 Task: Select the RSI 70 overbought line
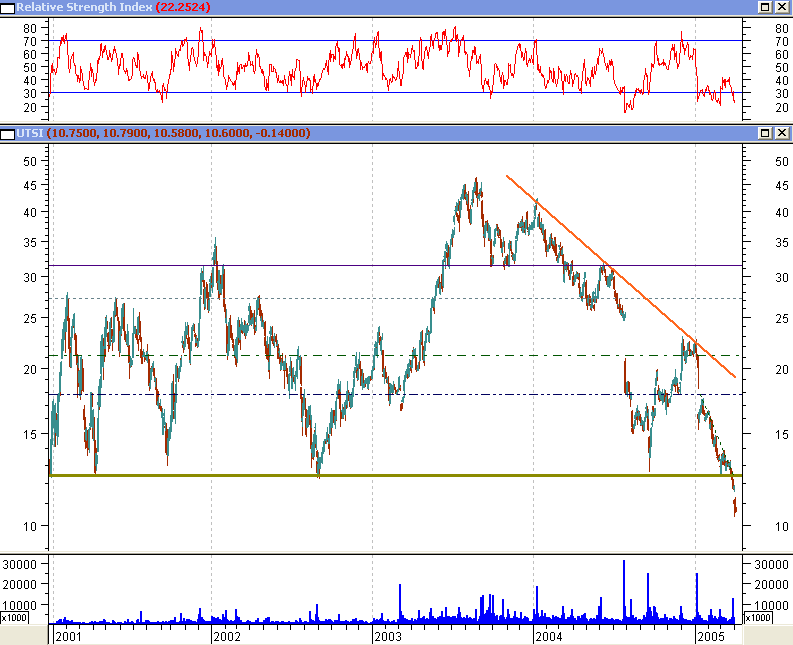[395, 40]
